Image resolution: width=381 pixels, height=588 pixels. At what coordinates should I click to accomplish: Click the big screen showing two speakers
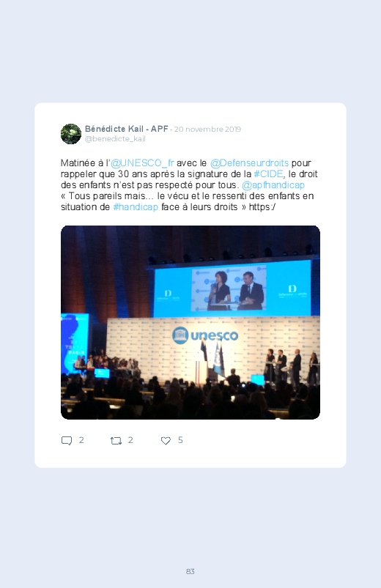[x=232, y=288]
